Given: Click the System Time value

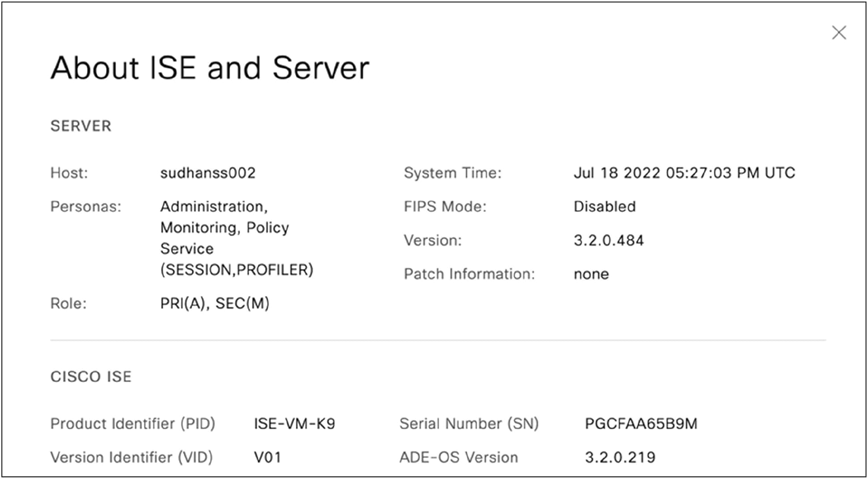Looking at the screenshot, I should pyautogui.click(x=684, y=173).
